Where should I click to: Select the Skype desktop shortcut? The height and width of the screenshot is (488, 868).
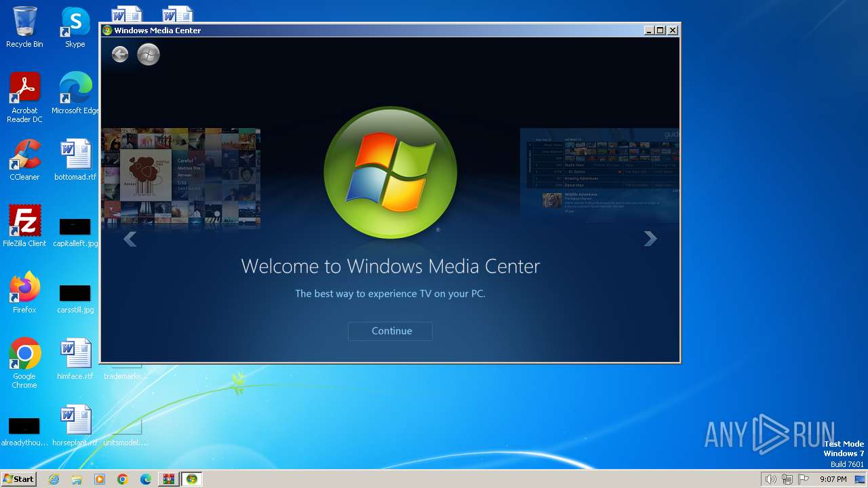75,27
